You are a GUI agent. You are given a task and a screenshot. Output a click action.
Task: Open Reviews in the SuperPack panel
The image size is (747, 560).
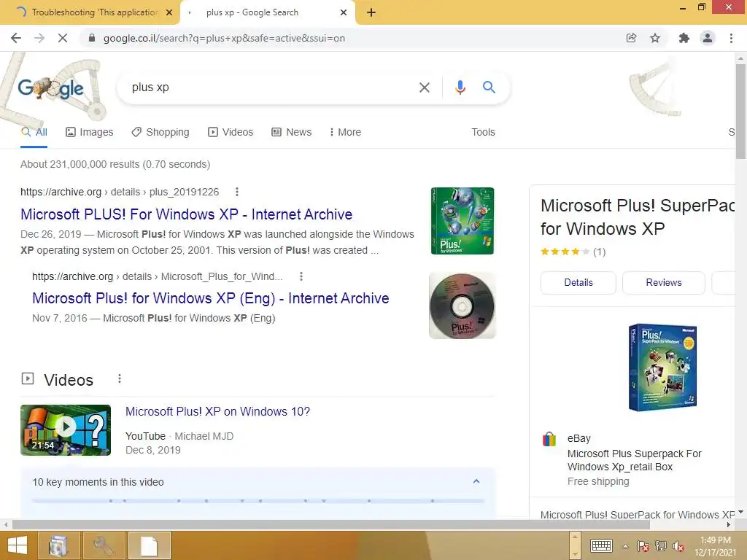point(664,282)
